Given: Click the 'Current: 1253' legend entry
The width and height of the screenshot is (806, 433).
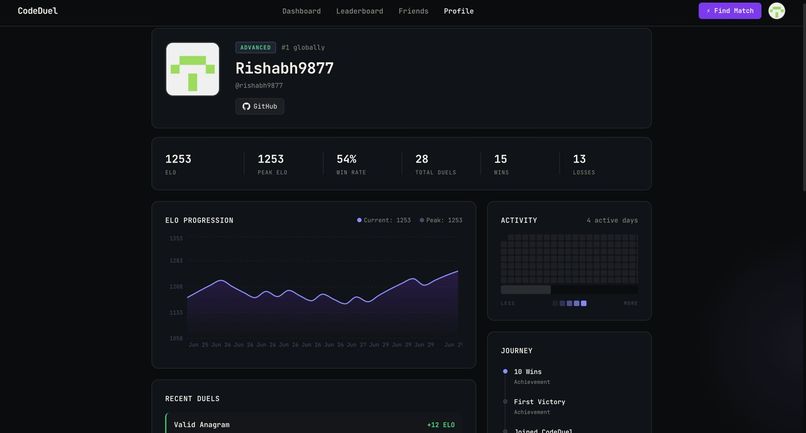Looking at the screenshot, I should pos(384,220).
